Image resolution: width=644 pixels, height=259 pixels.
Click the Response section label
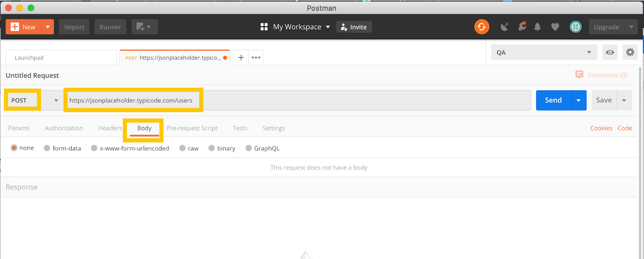pos(22,187)
